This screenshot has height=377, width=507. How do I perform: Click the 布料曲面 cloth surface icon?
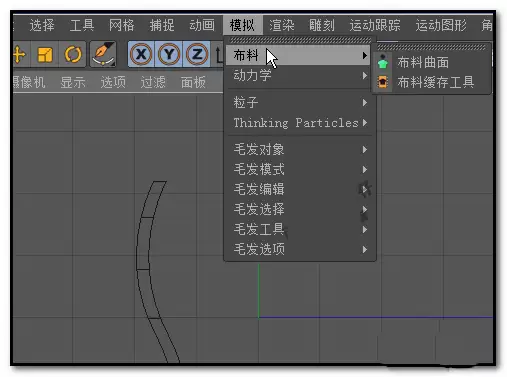tap(383, 62)
